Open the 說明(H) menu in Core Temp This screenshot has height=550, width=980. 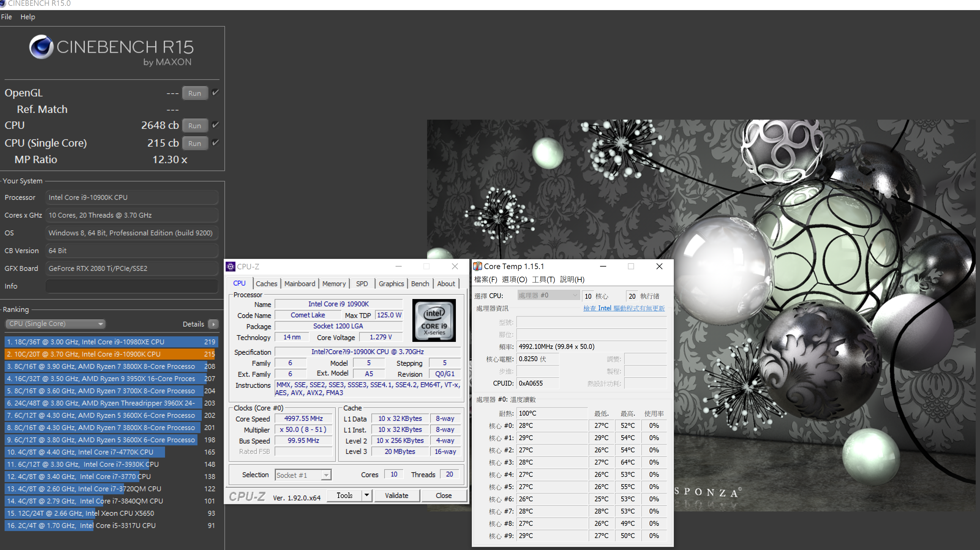(572, 279)
